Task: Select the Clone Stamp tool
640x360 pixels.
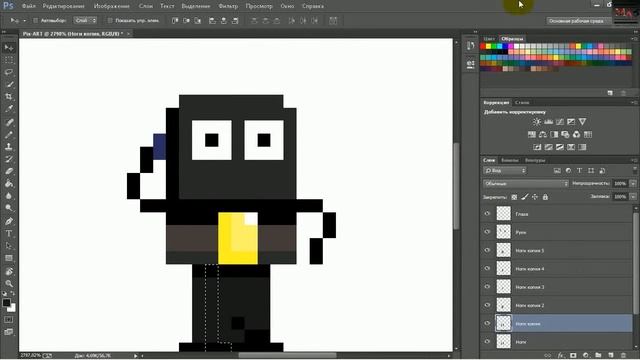Action: 9,147
